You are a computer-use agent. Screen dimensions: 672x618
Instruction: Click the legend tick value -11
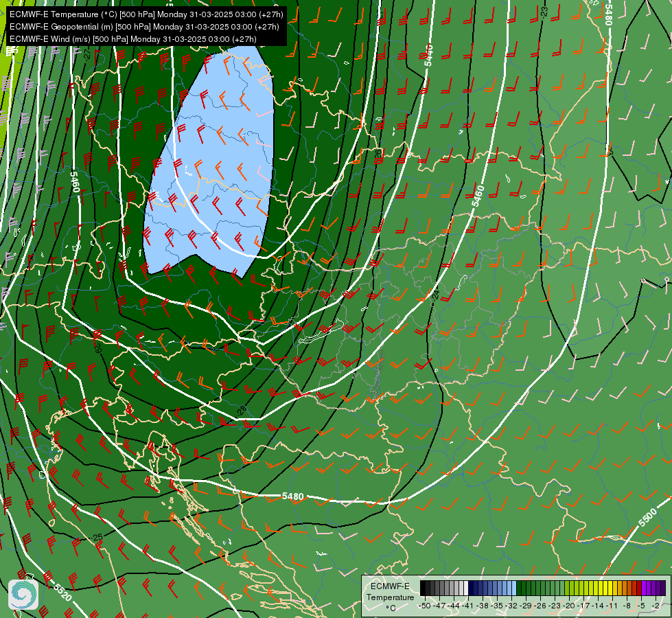coord(612,606)
